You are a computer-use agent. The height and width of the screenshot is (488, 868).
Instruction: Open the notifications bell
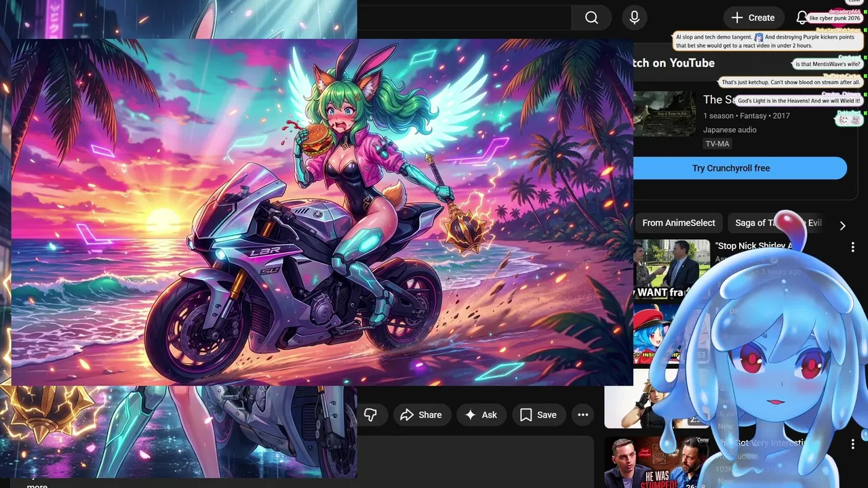click(802, 18)
